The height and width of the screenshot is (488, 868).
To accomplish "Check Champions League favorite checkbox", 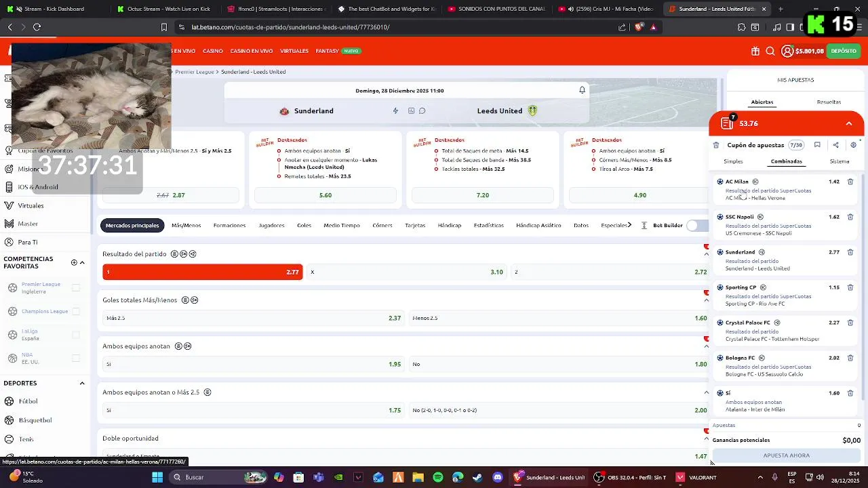I will (76, 311).
